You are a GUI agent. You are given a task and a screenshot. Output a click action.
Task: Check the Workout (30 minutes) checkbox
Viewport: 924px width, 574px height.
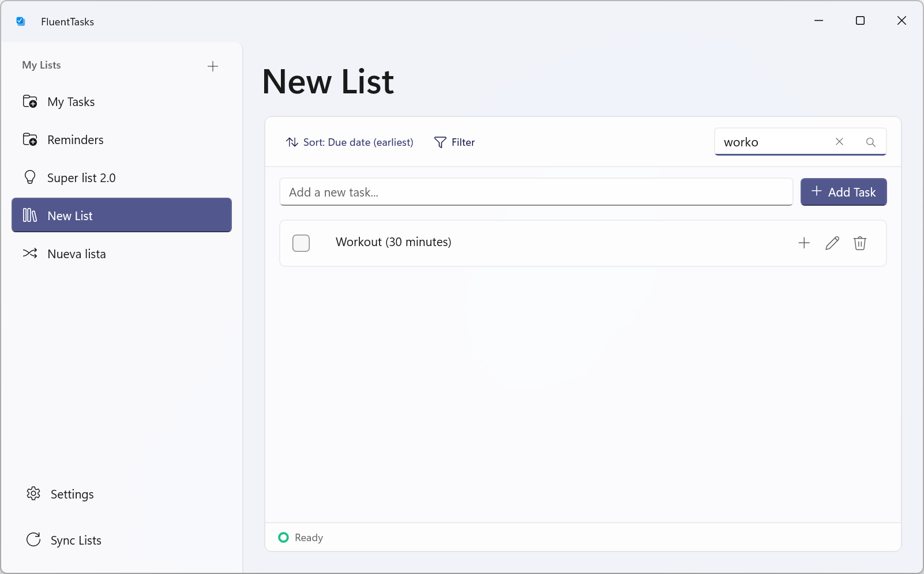[x=301, y=243]
